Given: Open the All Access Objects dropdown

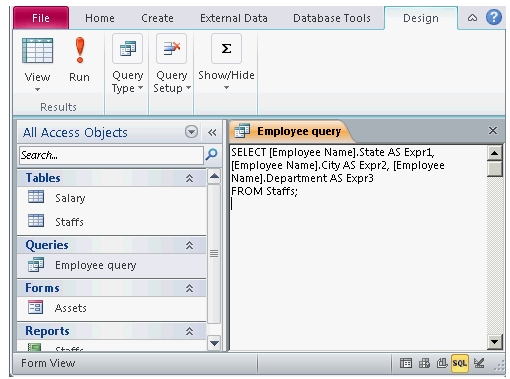Looking at the screenshot, I should (191, 132).
